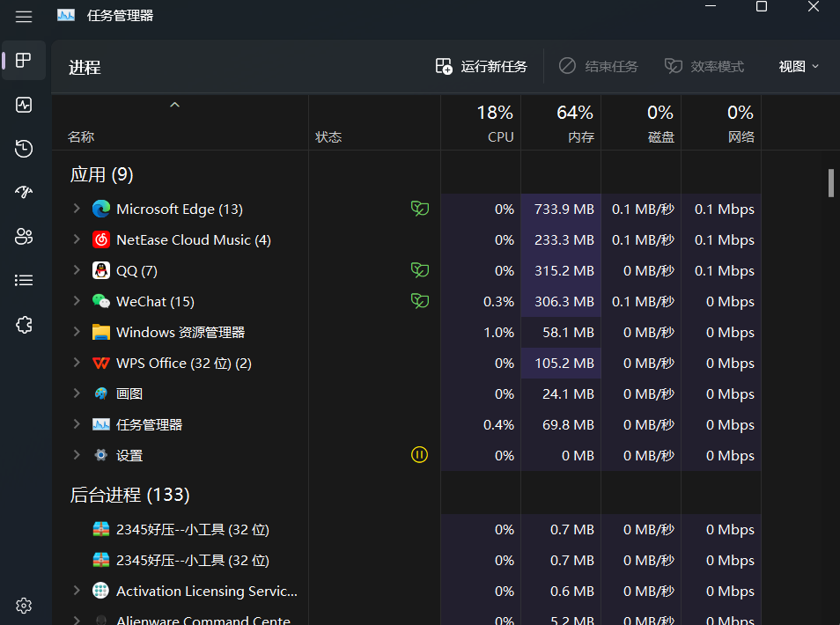
Task: Maximize the Task Manager window
Action: coord(762,6)
